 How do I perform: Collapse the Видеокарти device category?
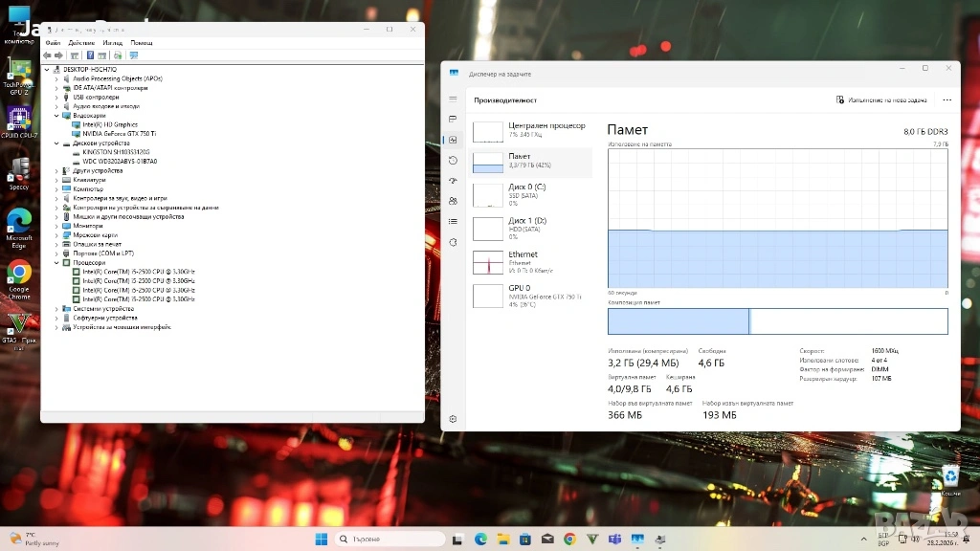pyautogui.click(x=56, y=116)
